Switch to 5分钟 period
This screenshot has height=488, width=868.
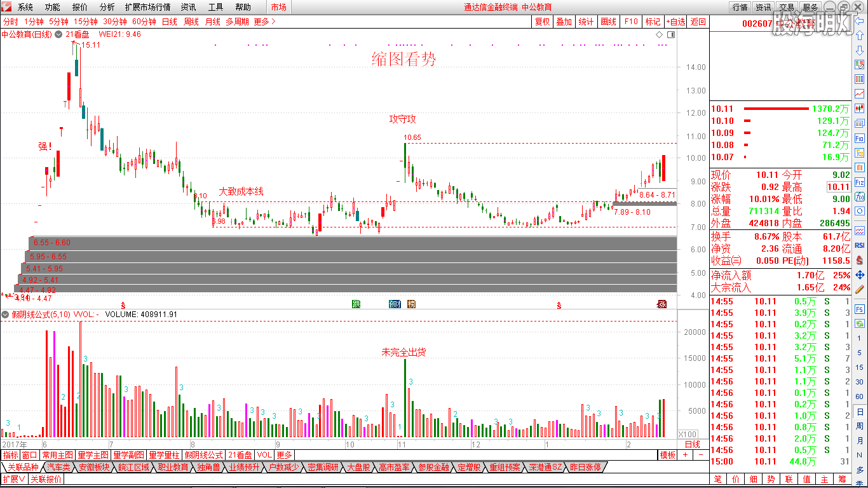pyautogui.click(x=59, y=22)
